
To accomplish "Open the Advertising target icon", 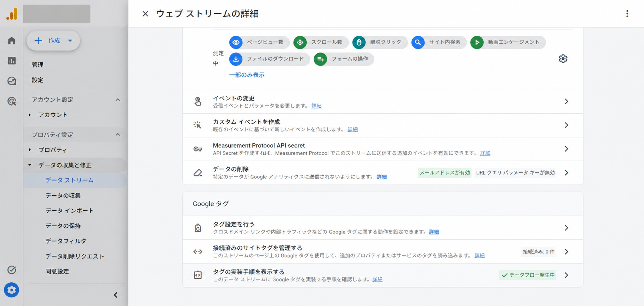I will [12, 101].
